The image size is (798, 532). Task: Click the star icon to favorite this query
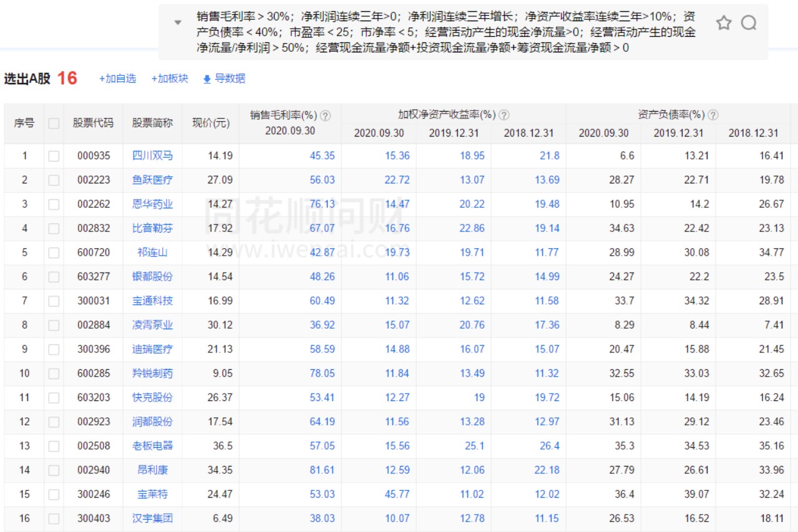click(724, 23)
